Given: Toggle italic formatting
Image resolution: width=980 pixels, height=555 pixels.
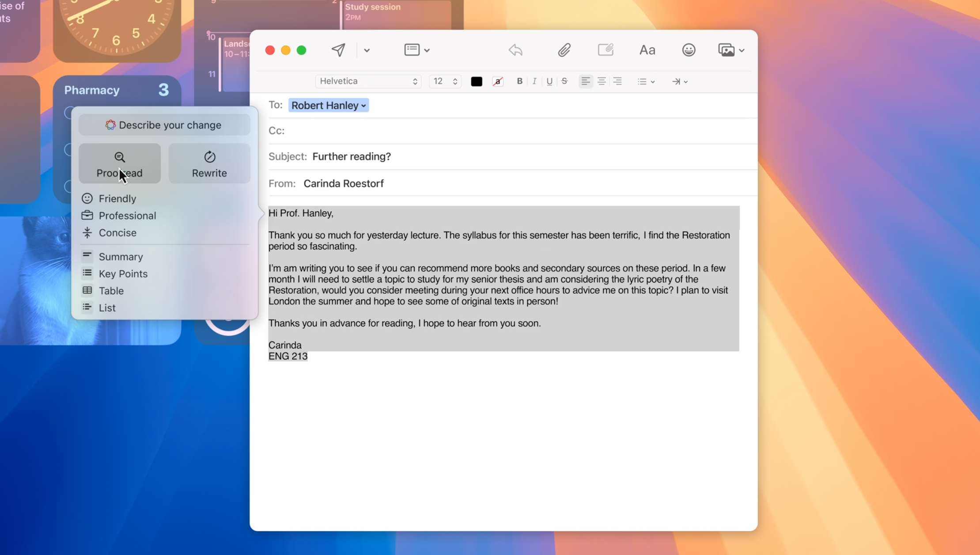Looking at the screenshot, I should click(x=534, y=81).
